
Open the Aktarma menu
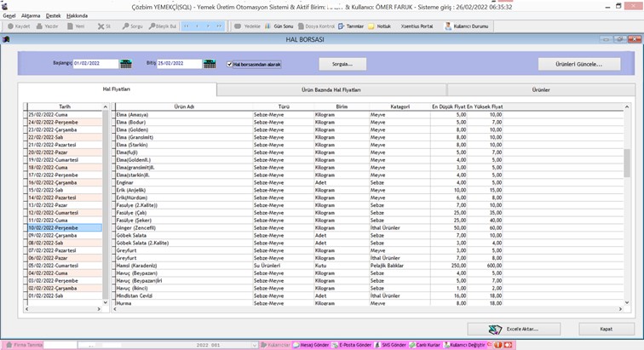(31, 15)
